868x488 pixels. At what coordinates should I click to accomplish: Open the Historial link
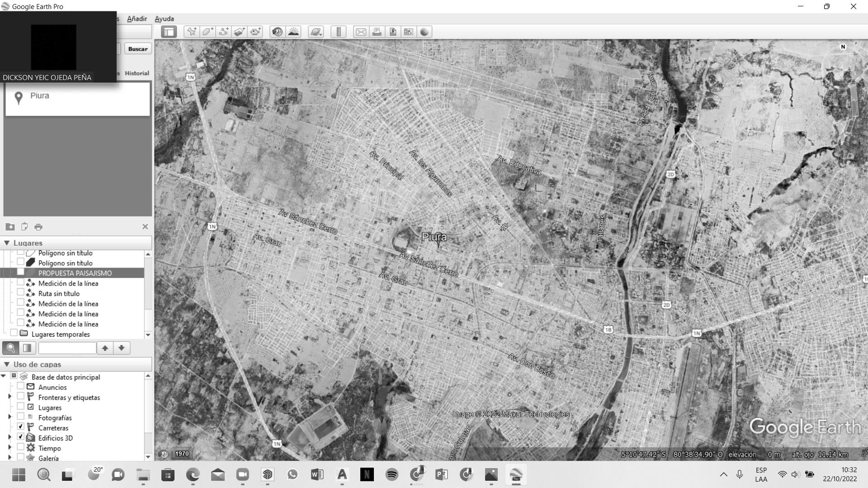(137, 73)
